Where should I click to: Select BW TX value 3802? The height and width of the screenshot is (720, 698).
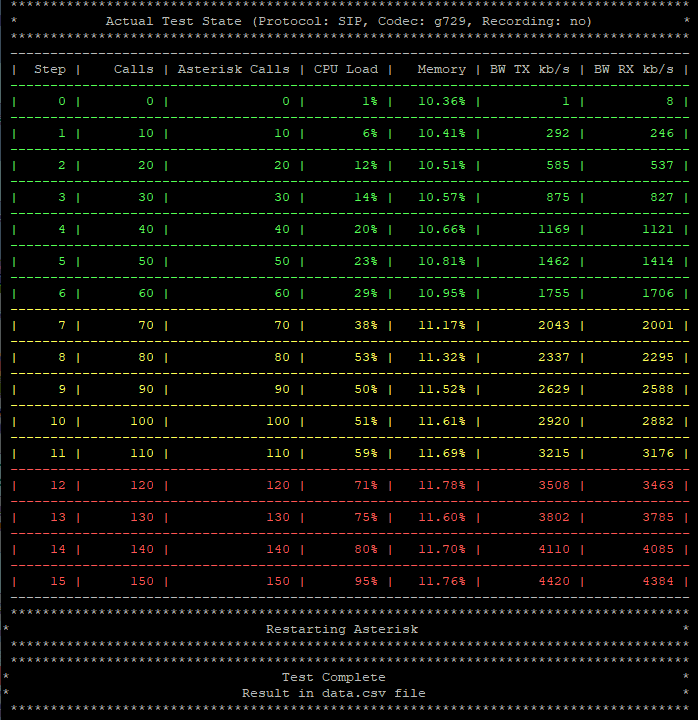coord(554,517)
